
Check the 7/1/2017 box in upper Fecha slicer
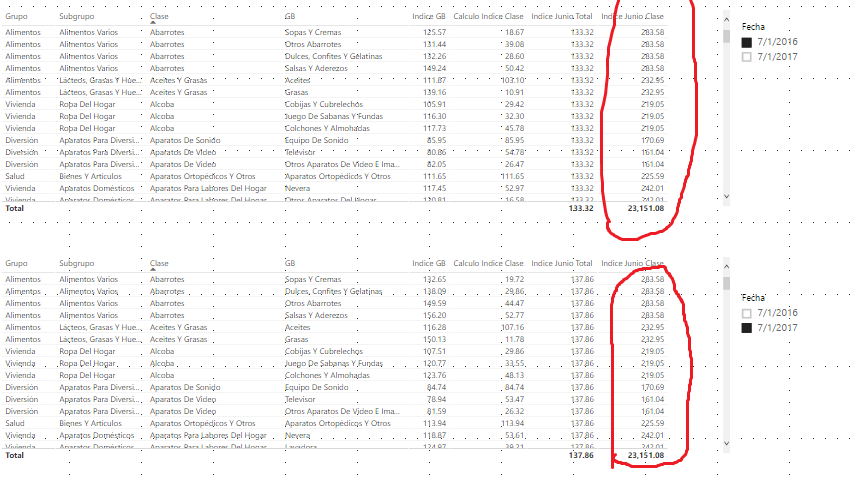746,57
